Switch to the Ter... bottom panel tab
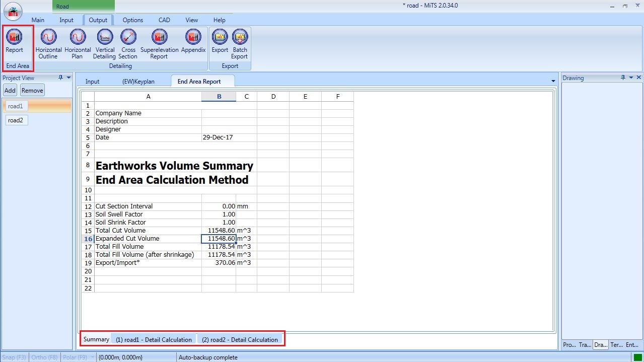This screenshot has width=644, height=362. [617, 345]
